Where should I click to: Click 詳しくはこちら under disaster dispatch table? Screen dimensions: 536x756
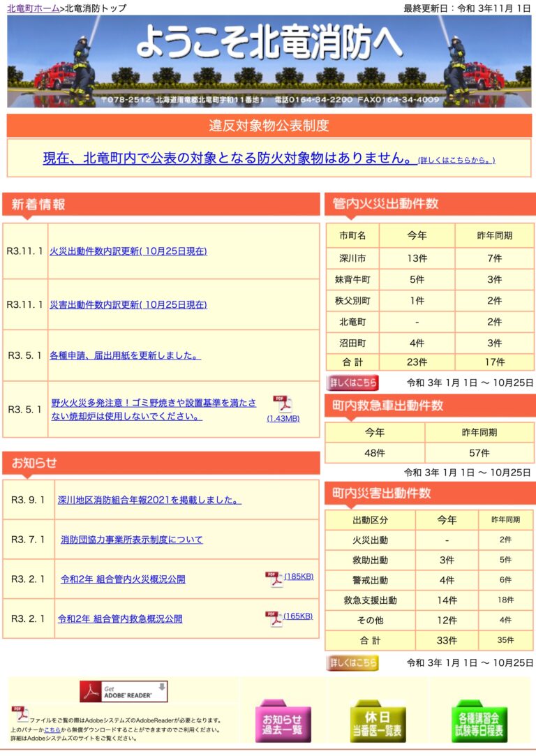tap(353, 662)
